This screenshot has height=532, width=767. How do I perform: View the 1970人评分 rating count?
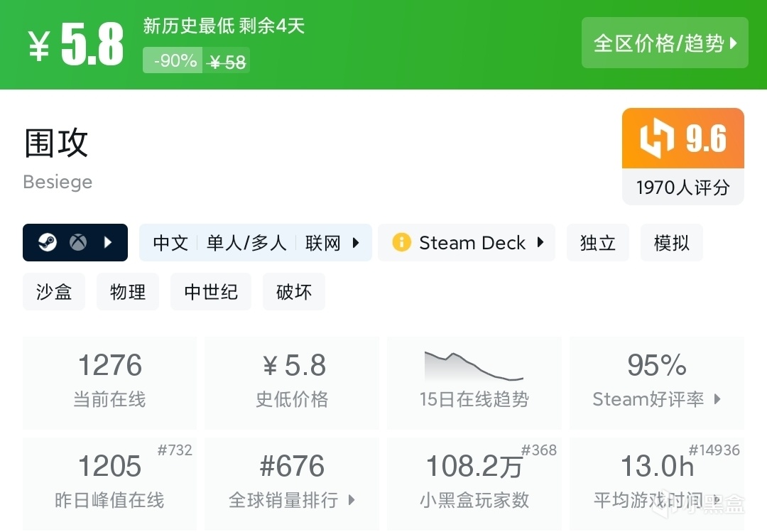point(682,188)
